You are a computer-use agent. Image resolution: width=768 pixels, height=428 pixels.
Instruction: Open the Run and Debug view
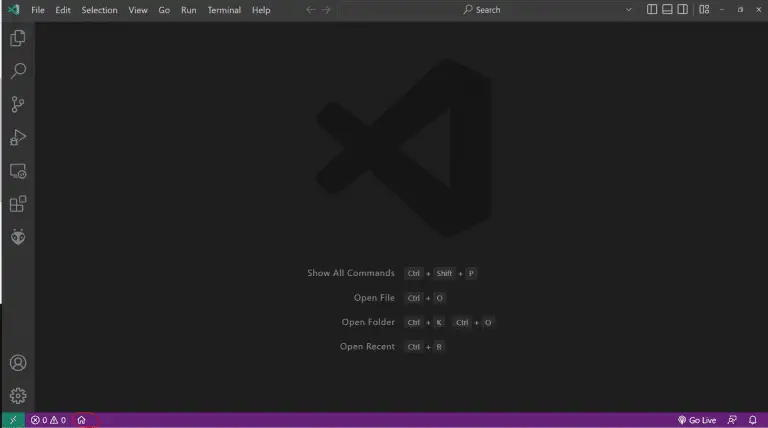pos(17,138)
